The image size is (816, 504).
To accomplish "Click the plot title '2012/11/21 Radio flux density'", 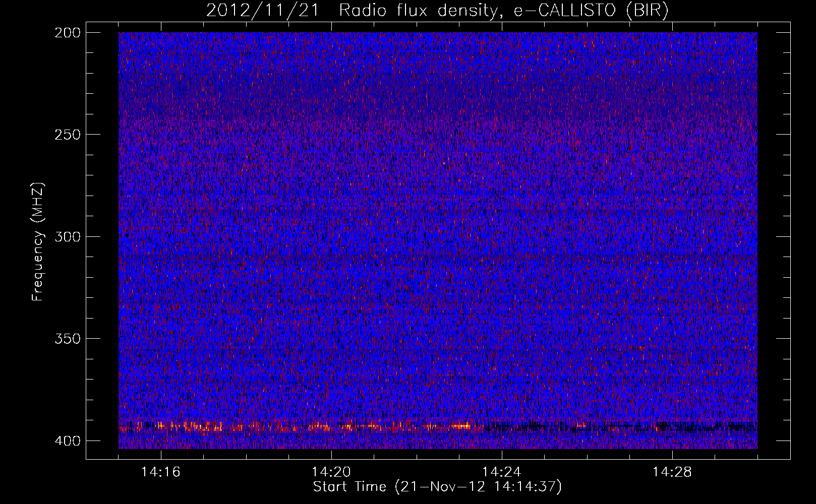I will (x=437, y=11).
